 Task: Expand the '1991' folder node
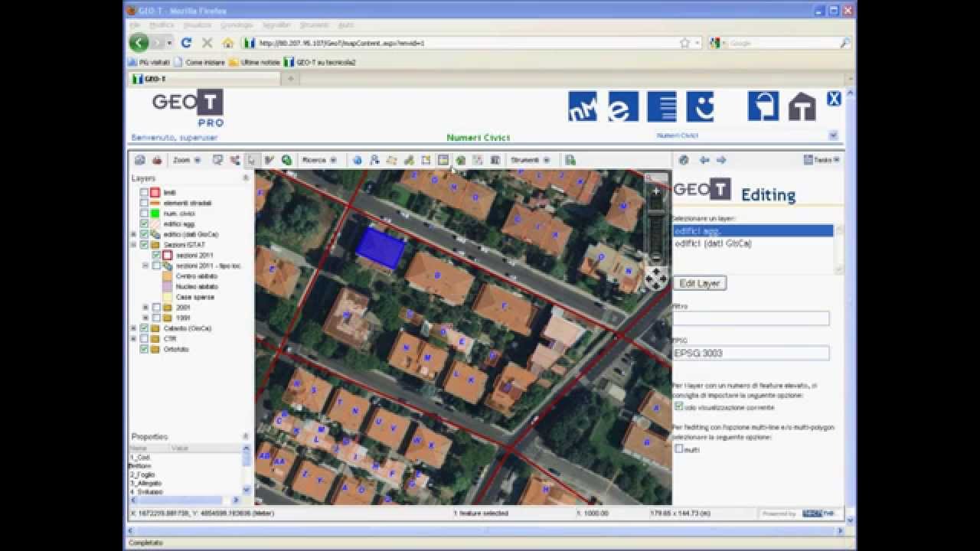pyautogui.click(x=145, y=318)
